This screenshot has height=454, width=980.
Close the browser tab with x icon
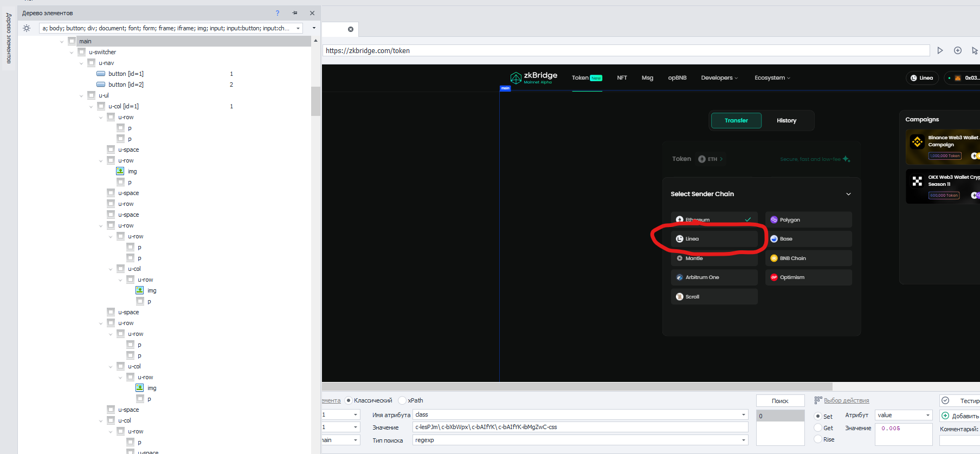351,29
